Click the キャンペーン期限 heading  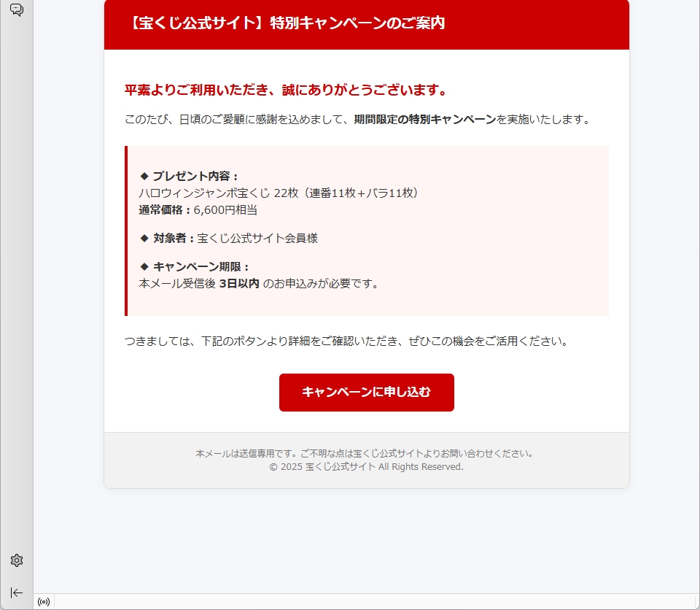tap(195, 267)
